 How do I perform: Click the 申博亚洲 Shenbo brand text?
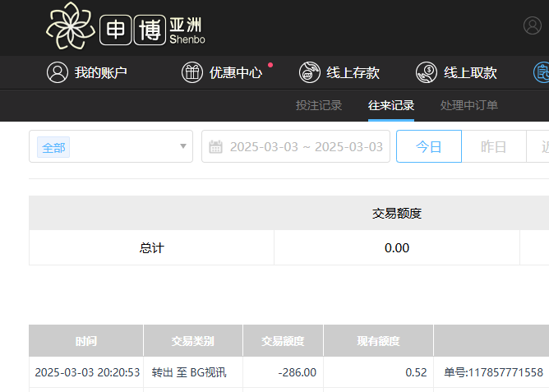152,30
